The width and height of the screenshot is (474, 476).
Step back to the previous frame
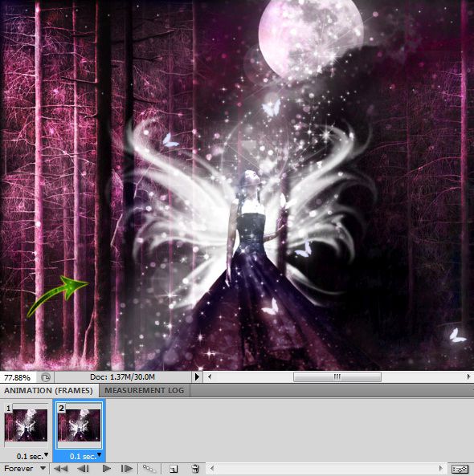[x=83, y=469]
